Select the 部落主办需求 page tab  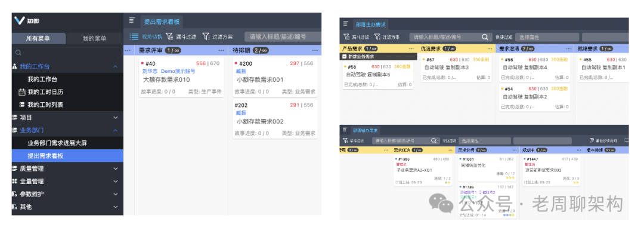[x=370, y=24]
